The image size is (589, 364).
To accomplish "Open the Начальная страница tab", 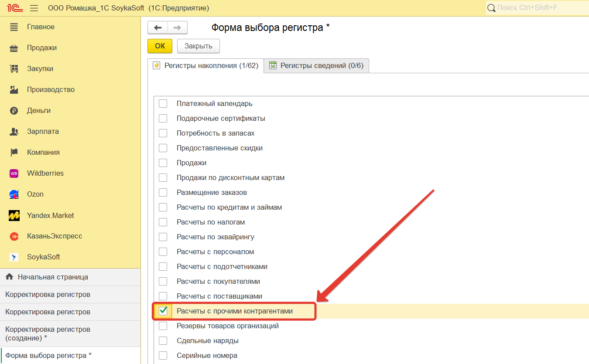I will tap(70, 277).
